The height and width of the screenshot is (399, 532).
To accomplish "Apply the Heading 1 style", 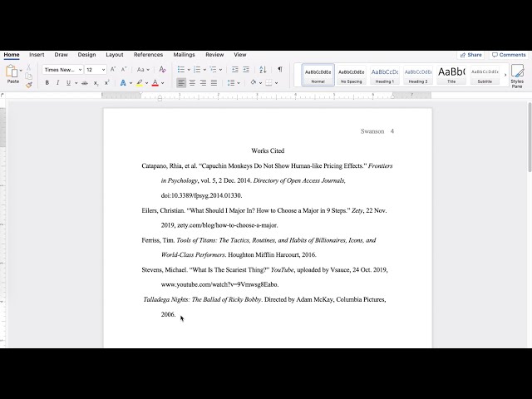I will point(384,75).
